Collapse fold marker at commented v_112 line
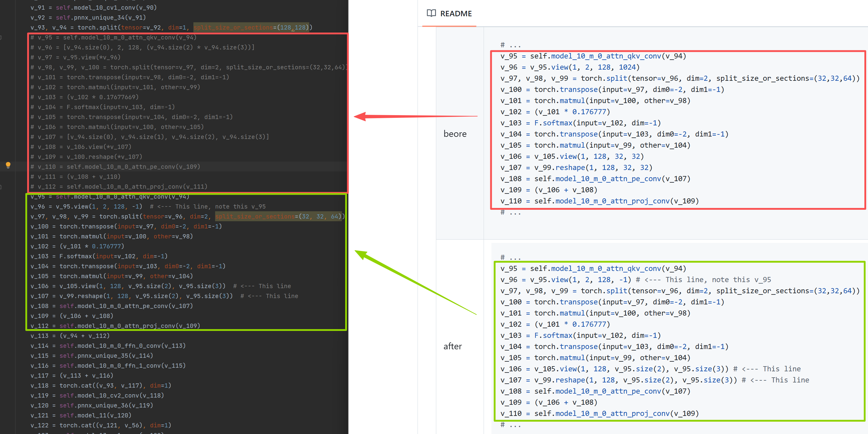The width and height of the screenshot is (868, 434). (1, 187)
